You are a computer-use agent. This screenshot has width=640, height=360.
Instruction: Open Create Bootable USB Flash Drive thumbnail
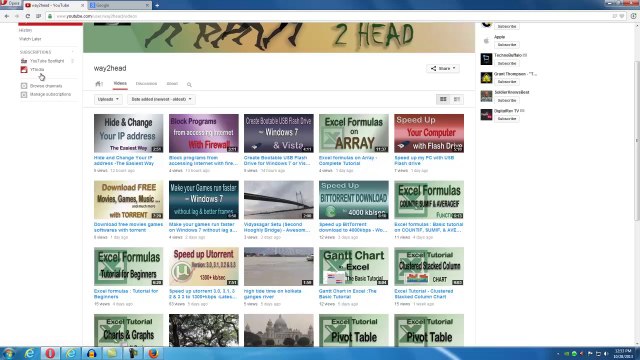[279, 133]
